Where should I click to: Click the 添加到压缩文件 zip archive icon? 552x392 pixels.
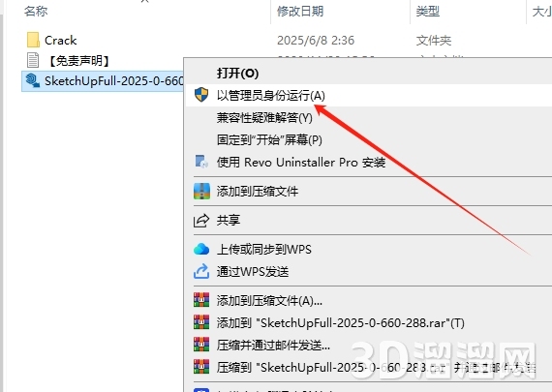[201, 191]
